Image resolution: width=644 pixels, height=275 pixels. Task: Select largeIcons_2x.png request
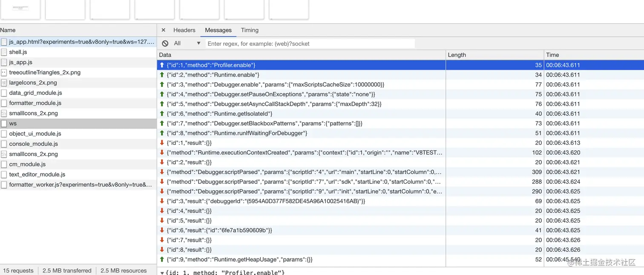[x=78, y=83]
